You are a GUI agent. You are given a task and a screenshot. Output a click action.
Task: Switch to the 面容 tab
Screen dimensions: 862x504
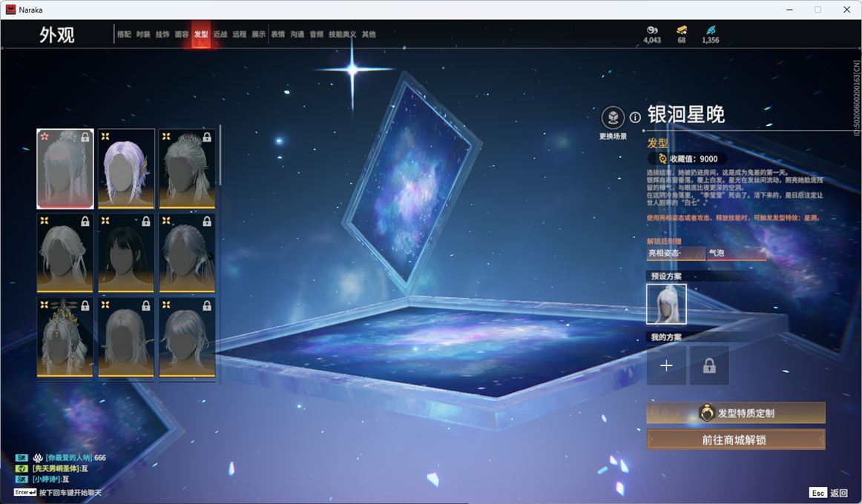tap(182, 34)
